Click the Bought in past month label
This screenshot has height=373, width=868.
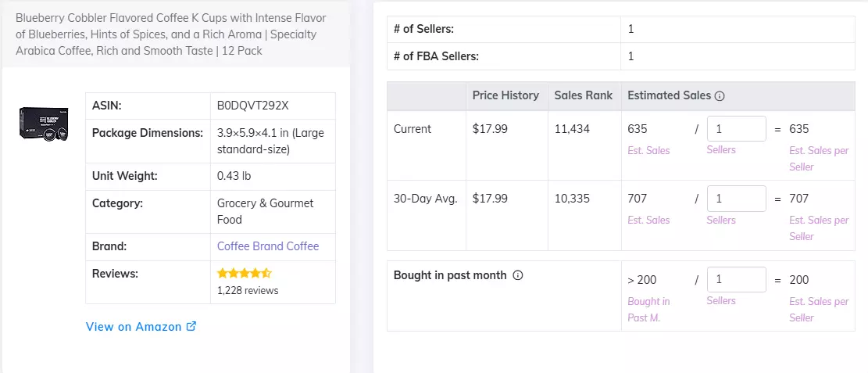click(450, 275)
